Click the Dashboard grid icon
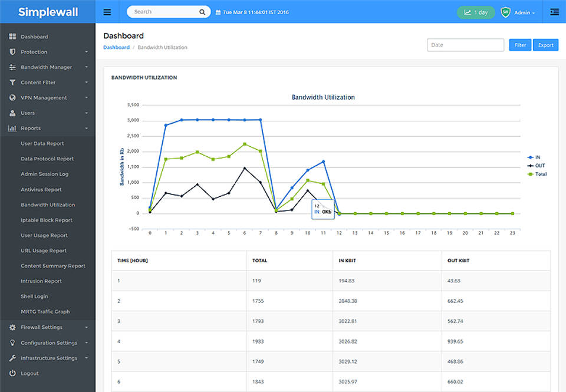The width and height of the screenshot is (566, 392). click(x=13, y=36)
